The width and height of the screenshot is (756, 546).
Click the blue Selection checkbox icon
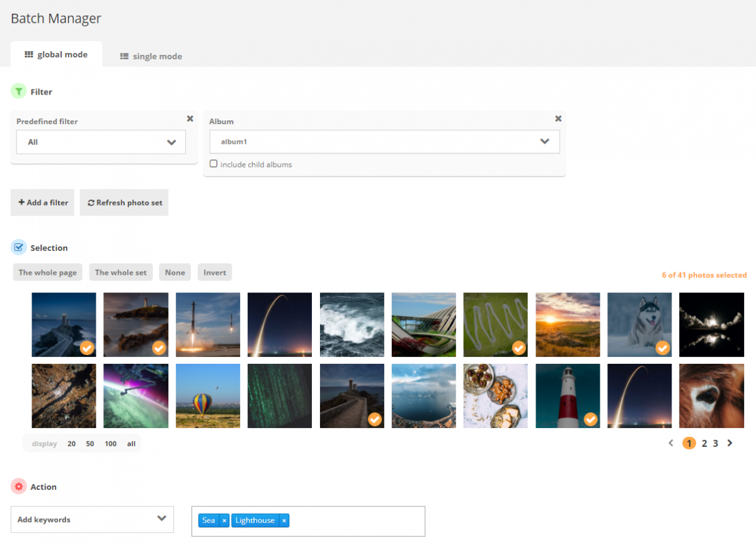pyautogui.click(x=18, y=247)
